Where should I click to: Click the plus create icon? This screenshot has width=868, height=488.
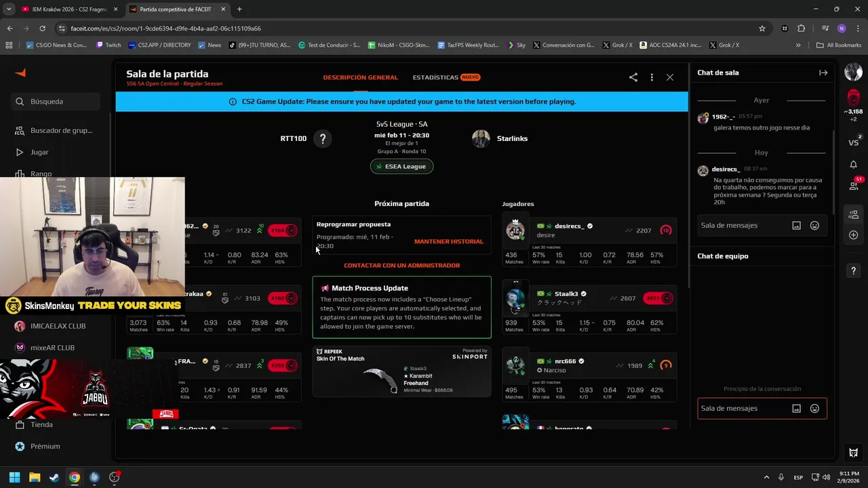point(853,235)
